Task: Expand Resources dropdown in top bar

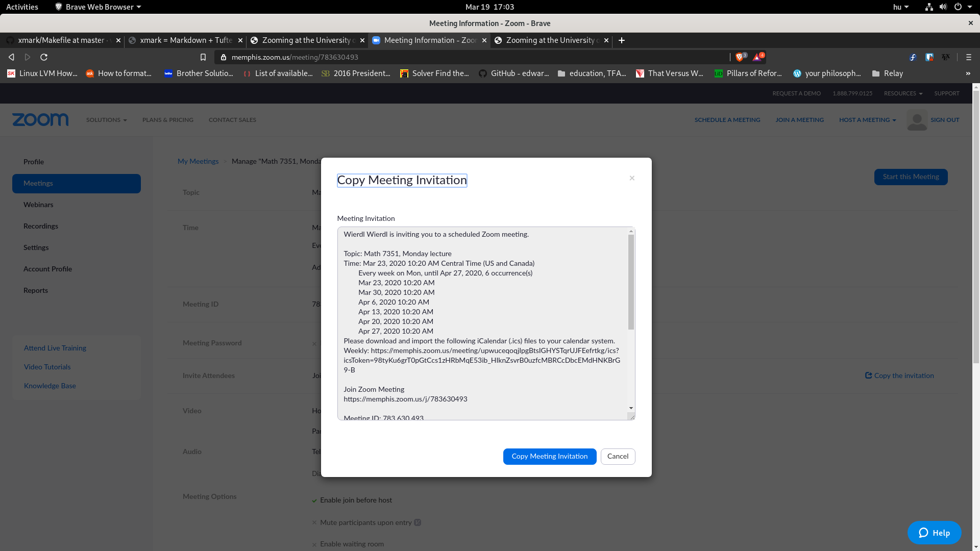Action: 903,93
